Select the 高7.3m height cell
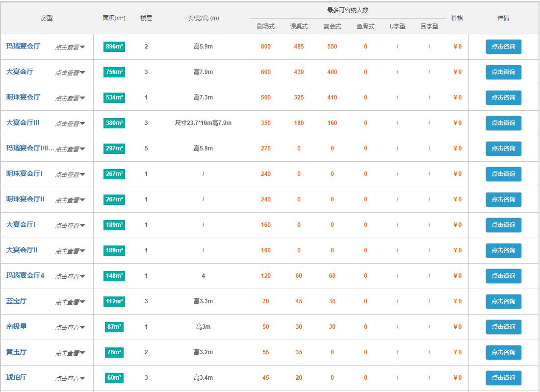This screenshot has width=540, height=392. (203, 98)
